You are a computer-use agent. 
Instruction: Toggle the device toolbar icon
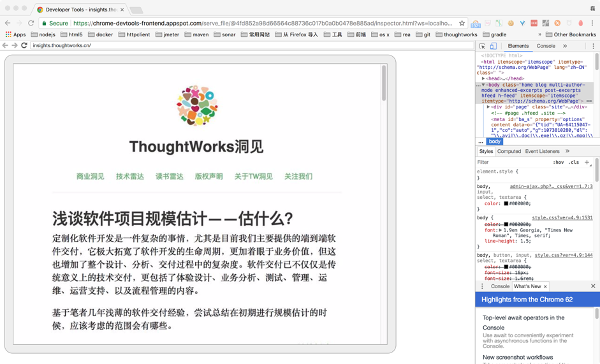[x=494, y=46]
